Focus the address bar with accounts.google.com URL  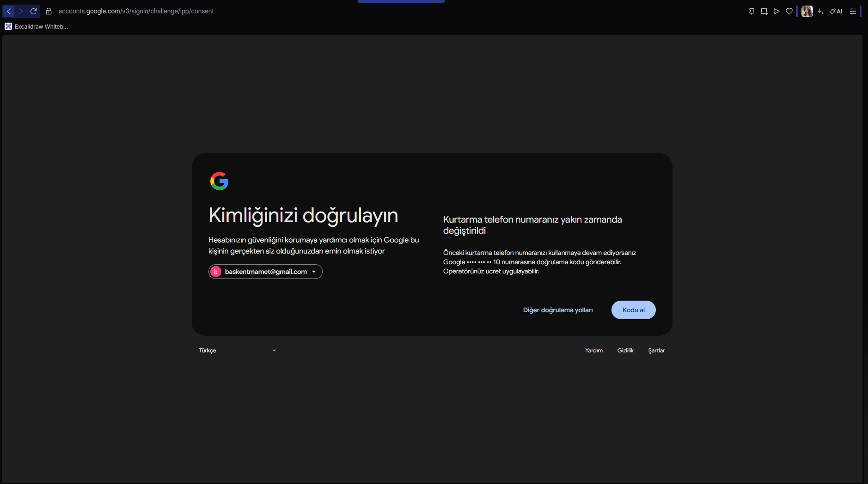pos(136,11)
